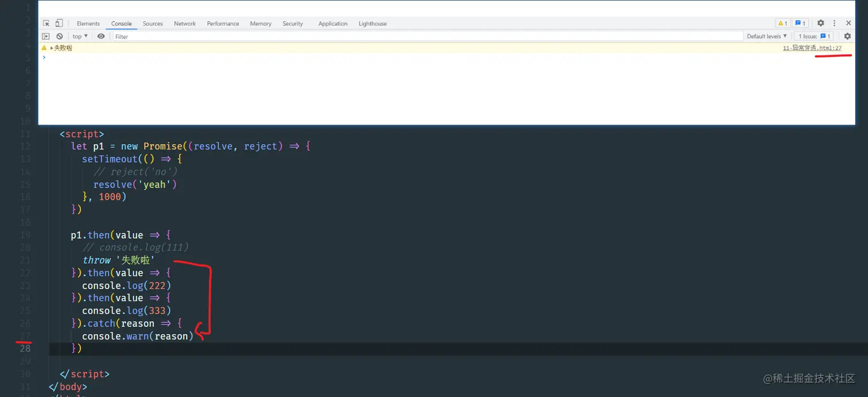Open the Application tab
The height and width of the screenshot is (397, 868).
pyautogui.click(x=333, y=24)
